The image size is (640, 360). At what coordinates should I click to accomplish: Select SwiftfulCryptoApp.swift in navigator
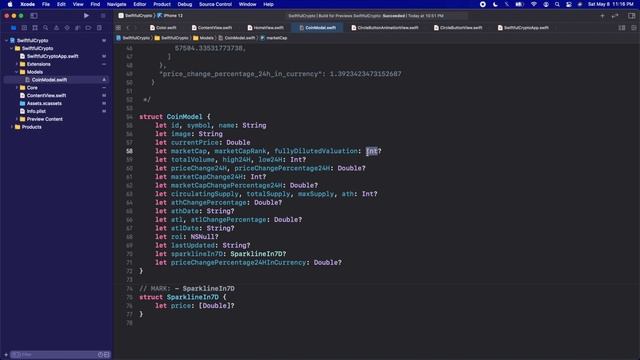pyautogui.click(x=52, y=56)
